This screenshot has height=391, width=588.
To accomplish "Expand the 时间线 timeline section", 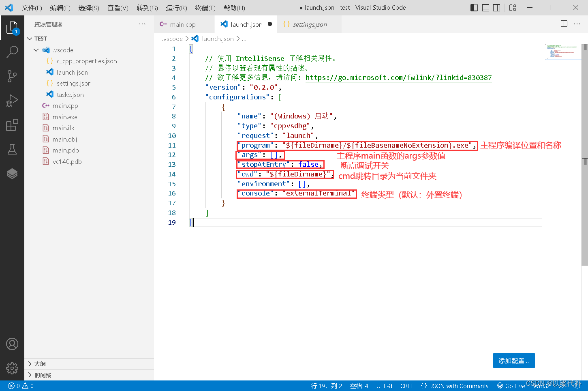I will [41, 375].
